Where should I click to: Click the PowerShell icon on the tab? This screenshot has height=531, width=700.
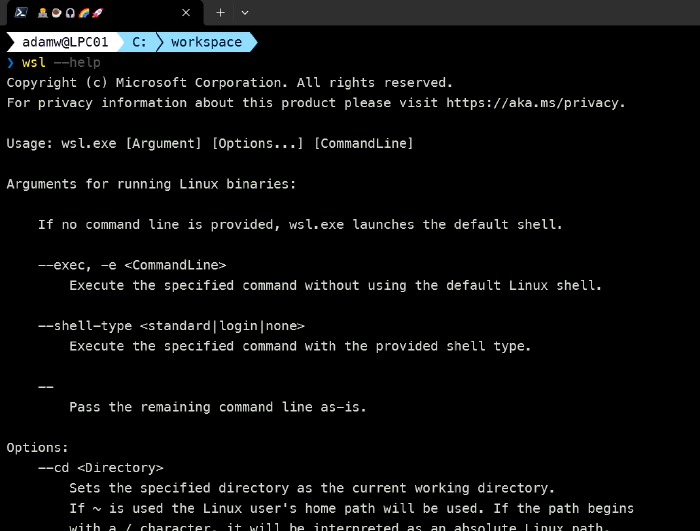[20, 13]
